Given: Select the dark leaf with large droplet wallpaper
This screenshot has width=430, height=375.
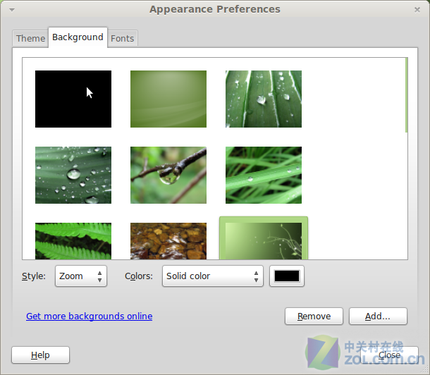Looking at the screenshot, I should pos(73,175).
